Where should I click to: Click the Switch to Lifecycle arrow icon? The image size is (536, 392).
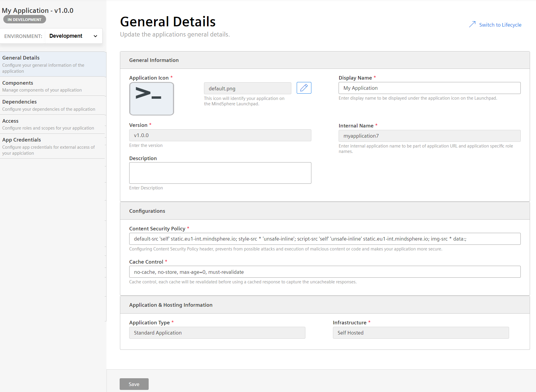[472, 25]
